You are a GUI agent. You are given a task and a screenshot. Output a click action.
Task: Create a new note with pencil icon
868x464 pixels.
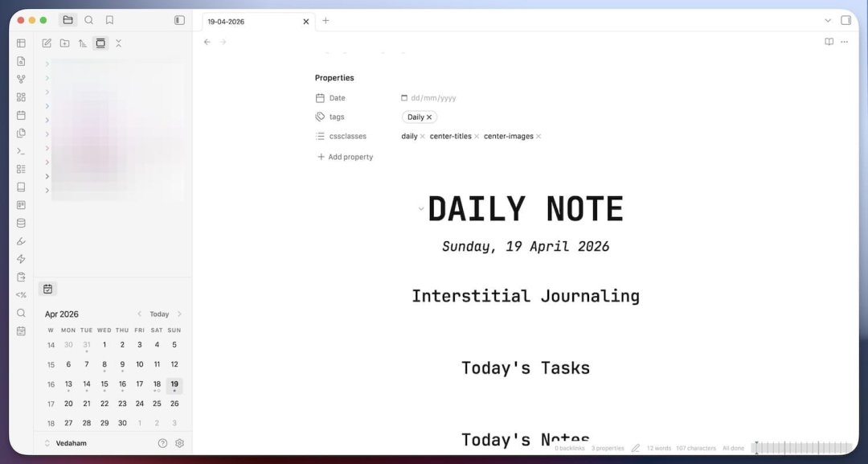click(x=47, y=43)
